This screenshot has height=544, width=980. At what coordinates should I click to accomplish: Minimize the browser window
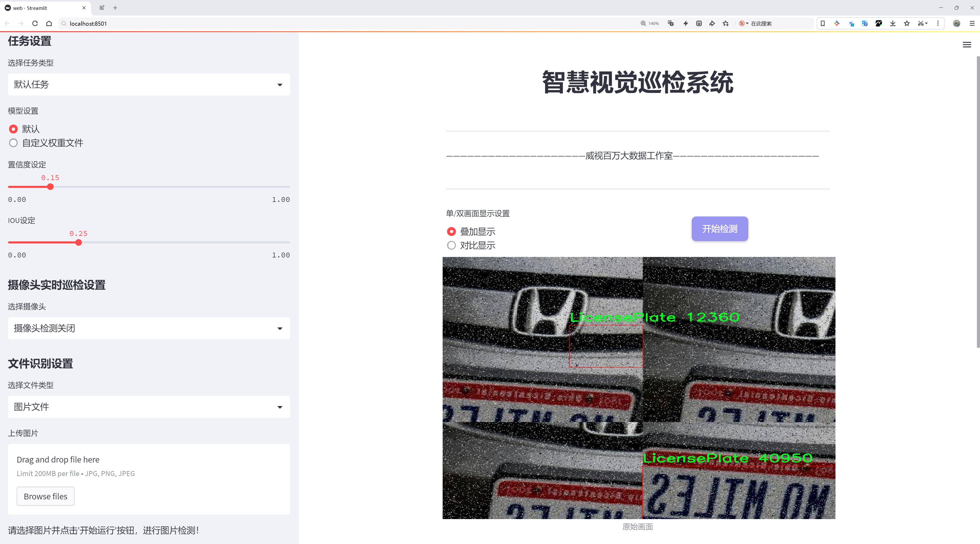pos(941,8)
